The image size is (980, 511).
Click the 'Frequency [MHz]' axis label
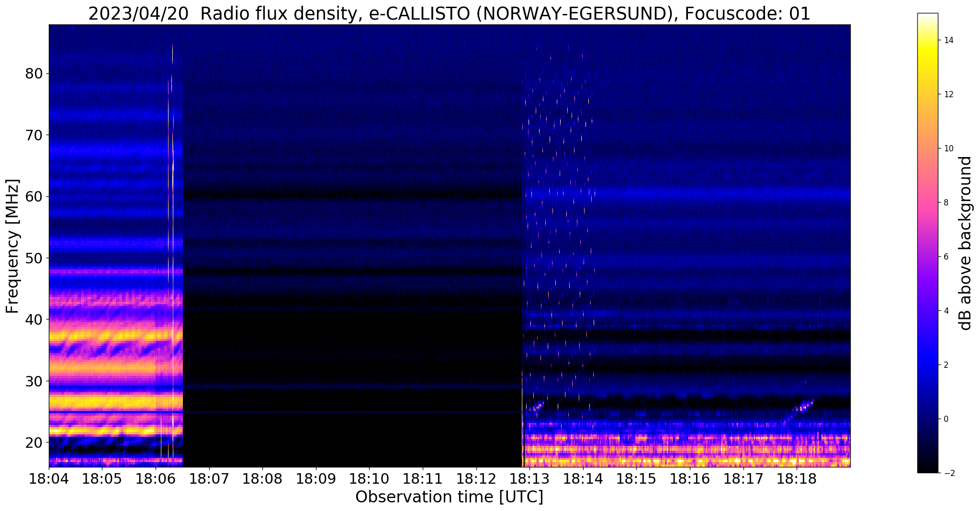tap(13, 246)
